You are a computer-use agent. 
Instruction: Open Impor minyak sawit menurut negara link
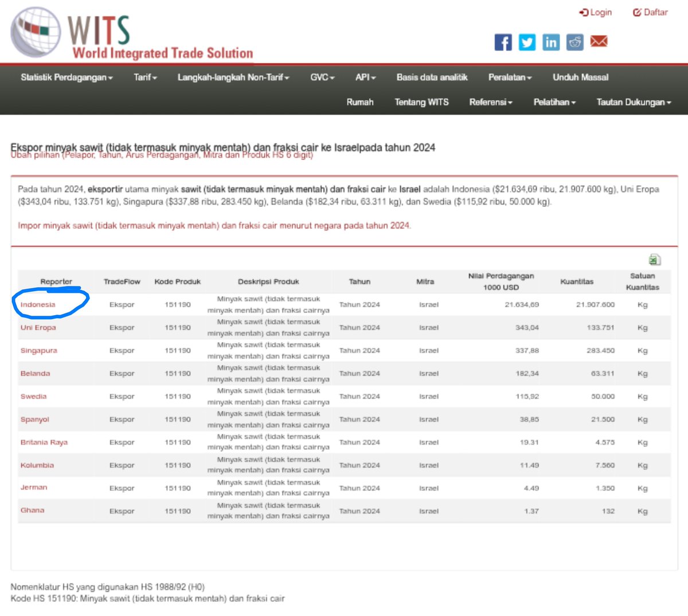tap(214, 226)
